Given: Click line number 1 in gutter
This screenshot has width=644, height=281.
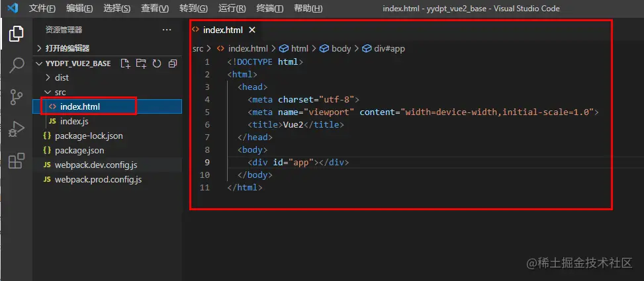Looking at the screenshot, I should click(207, 62).
